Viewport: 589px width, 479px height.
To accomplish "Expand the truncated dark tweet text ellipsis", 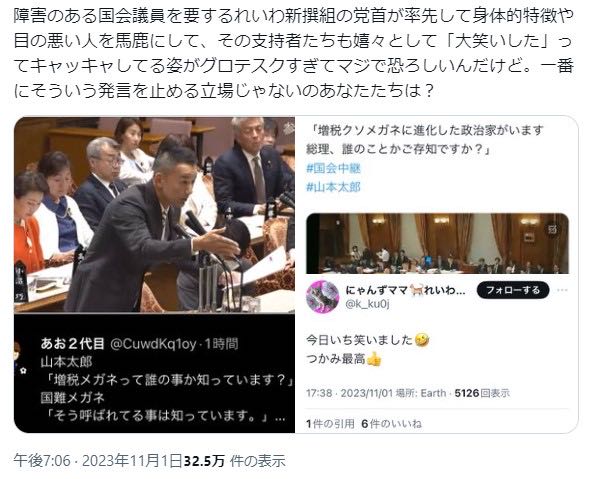I will [280, 416].
